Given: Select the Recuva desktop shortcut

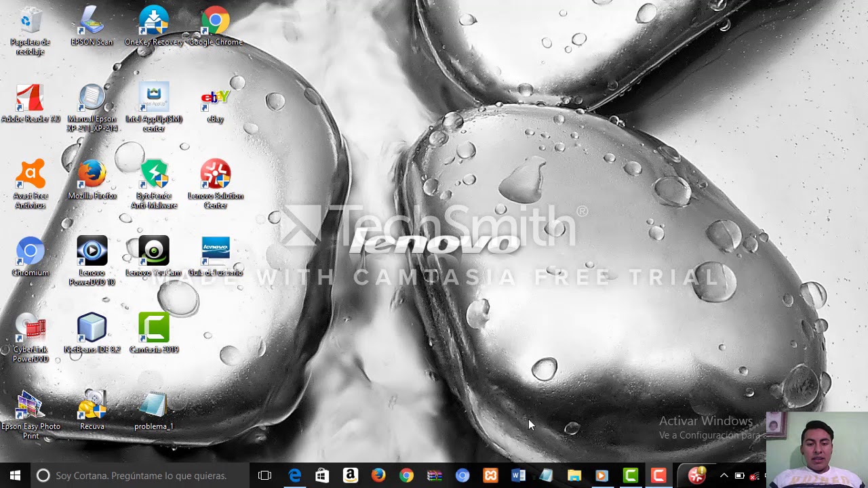Looking at the screenshot, I should pos(92,411).
